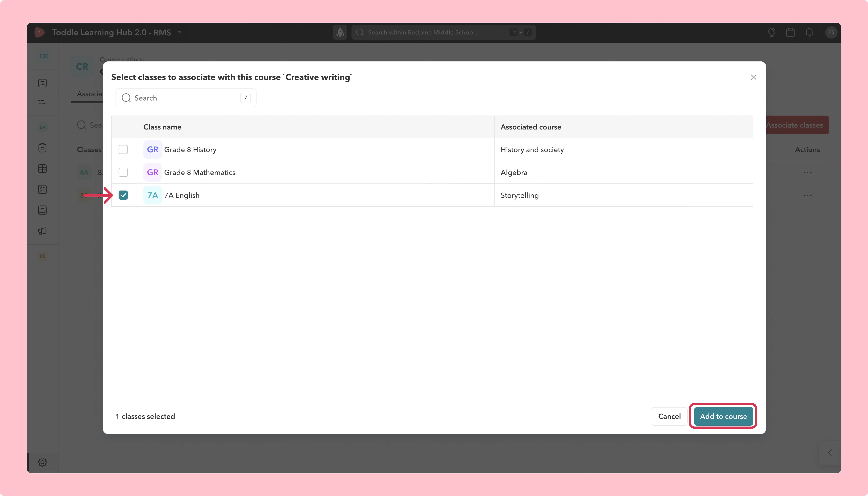Open the settings gear in the sidebar
This screenshot has width=868, height=496.
(x=43, y=462)
